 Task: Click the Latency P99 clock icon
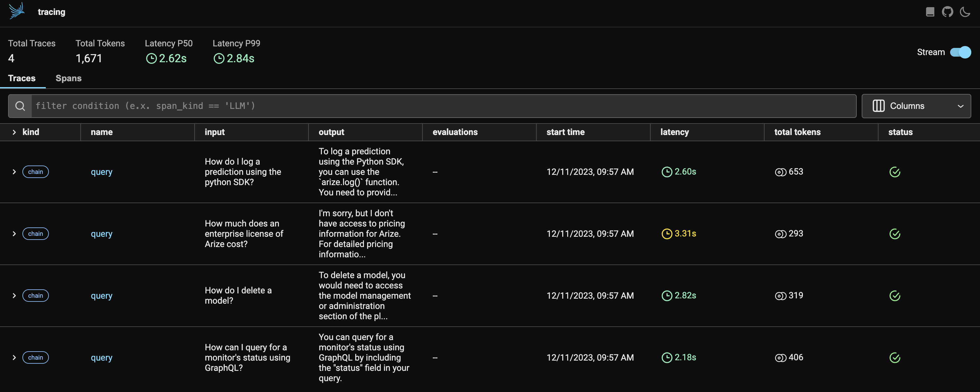click(x=219, y=58)
